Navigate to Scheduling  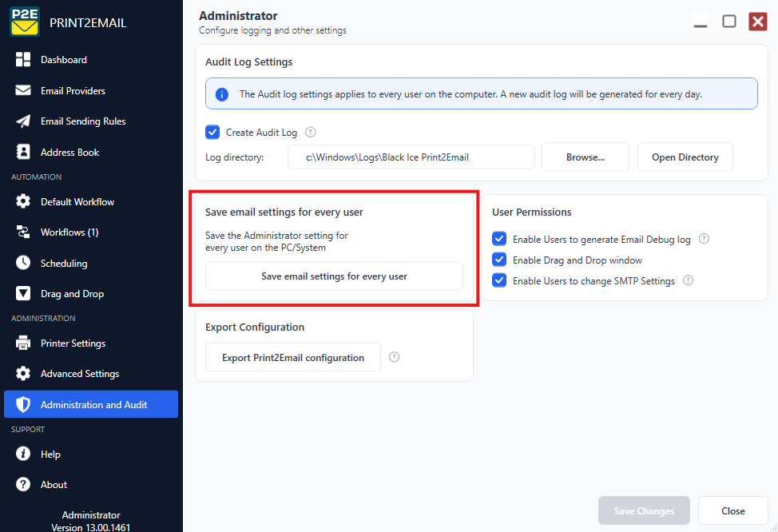91,263
